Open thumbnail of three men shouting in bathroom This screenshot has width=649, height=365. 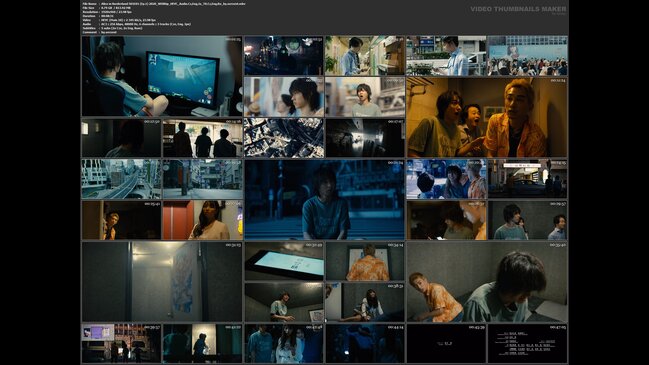(x=487, y=117)
